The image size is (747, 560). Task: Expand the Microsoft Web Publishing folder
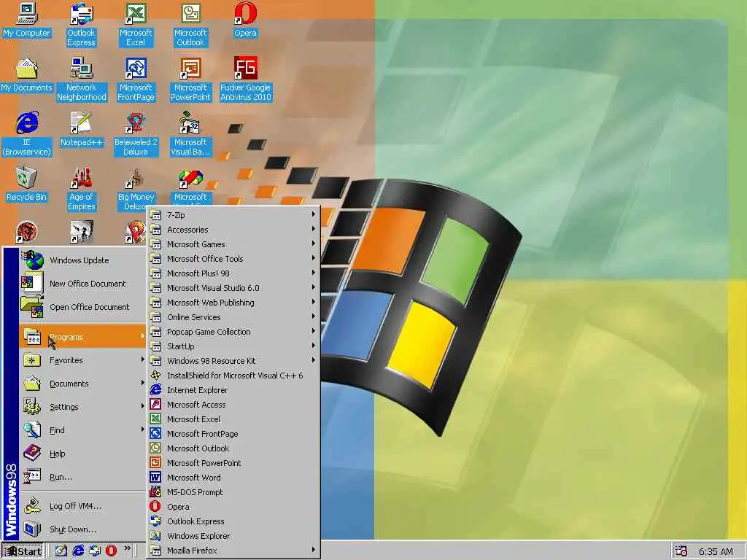(233, 303)
